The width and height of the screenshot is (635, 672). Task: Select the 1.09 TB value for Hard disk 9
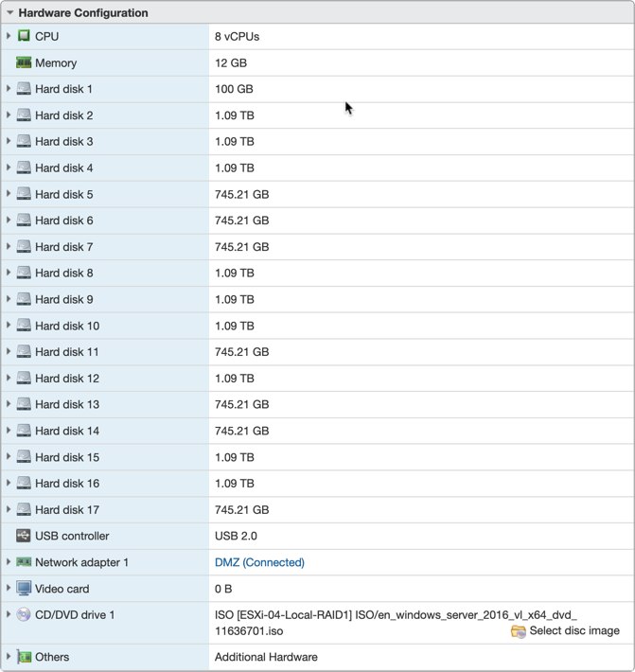(235, 300)
